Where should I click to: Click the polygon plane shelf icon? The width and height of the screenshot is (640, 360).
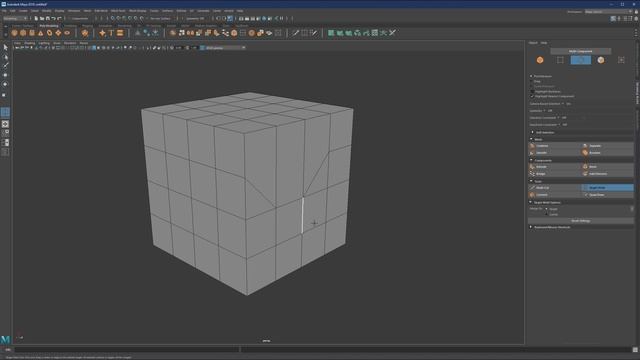tap(58, 33)
